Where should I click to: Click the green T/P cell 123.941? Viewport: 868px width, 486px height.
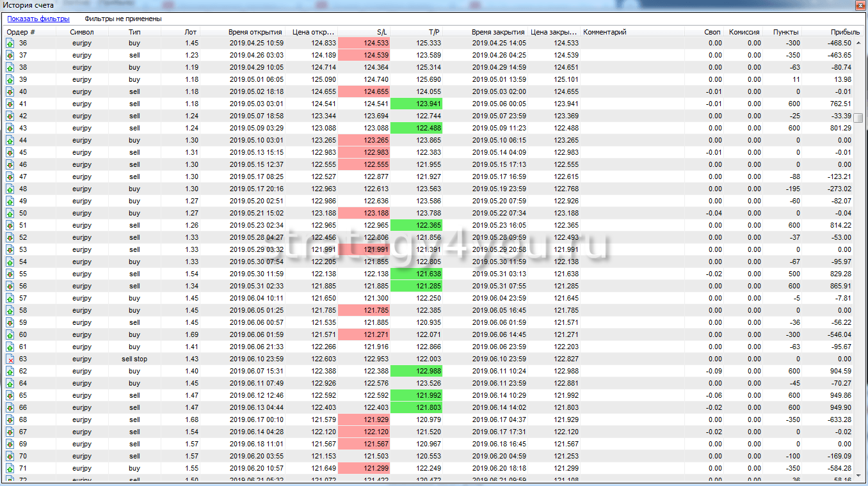click(416, 104)
